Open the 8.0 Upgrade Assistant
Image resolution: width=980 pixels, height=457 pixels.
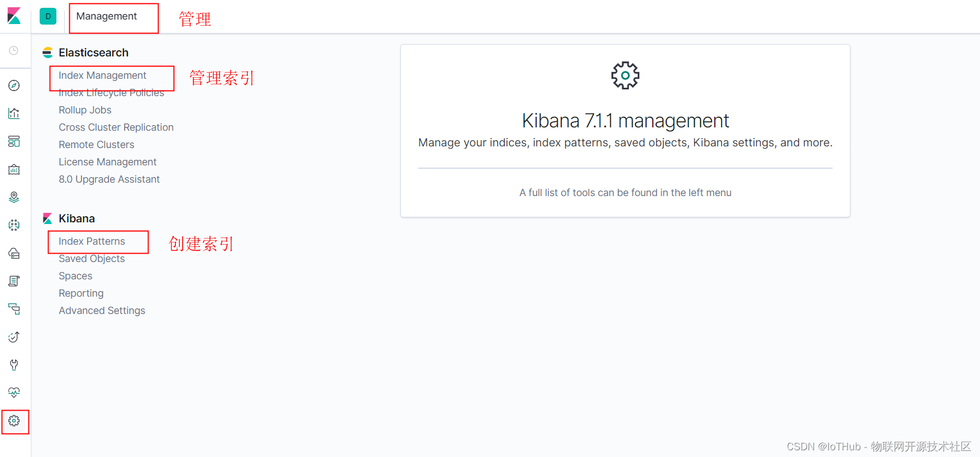(x=109, y=179)
